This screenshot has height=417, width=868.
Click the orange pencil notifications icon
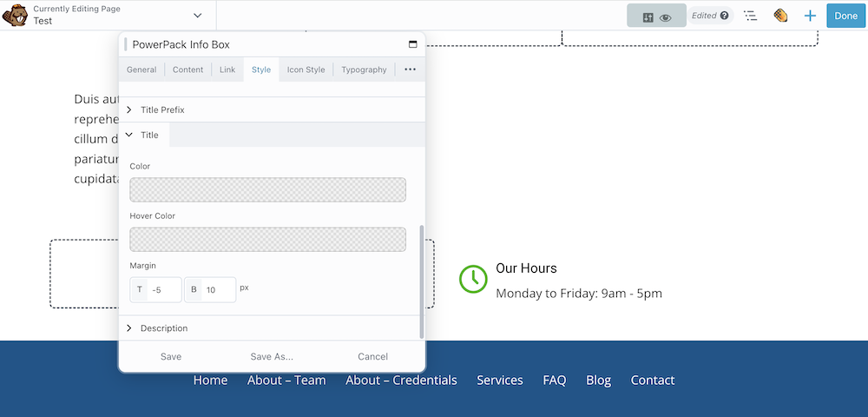pos(780,16)
